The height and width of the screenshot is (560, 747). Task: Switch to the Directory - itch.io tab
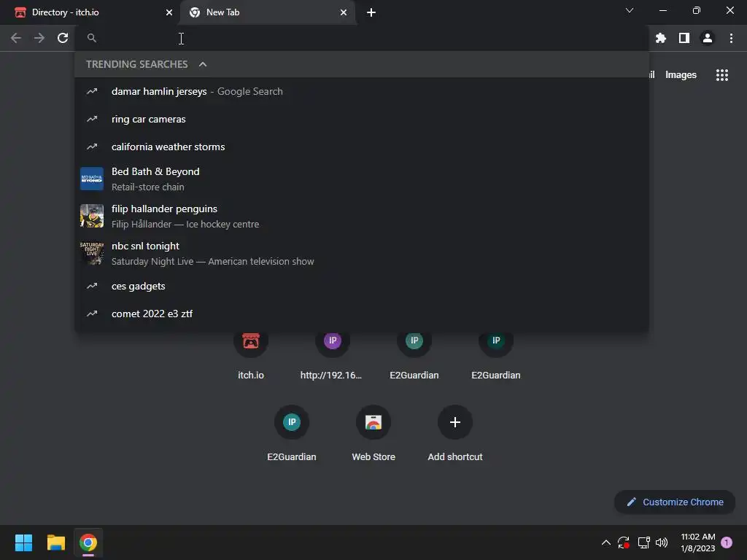90,12
